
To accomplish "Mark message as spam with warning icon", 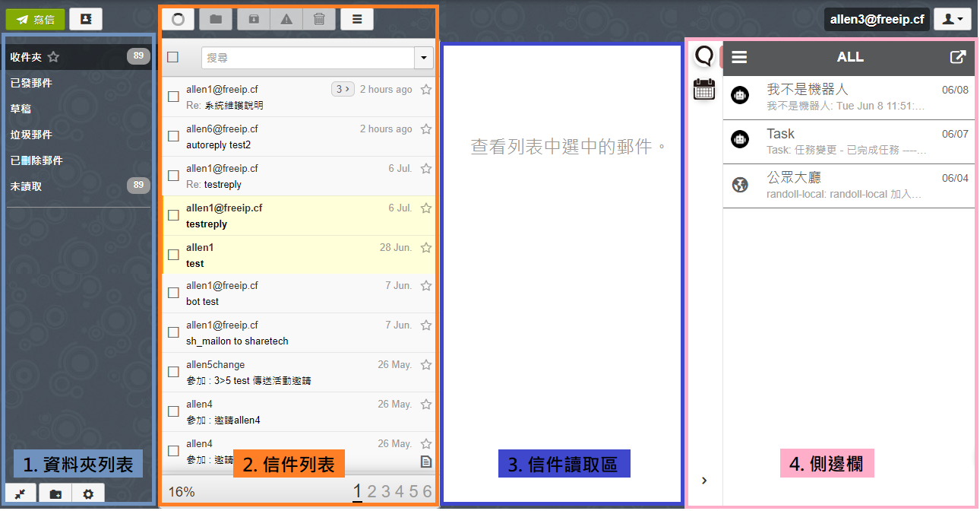I will tap(286, 19).
